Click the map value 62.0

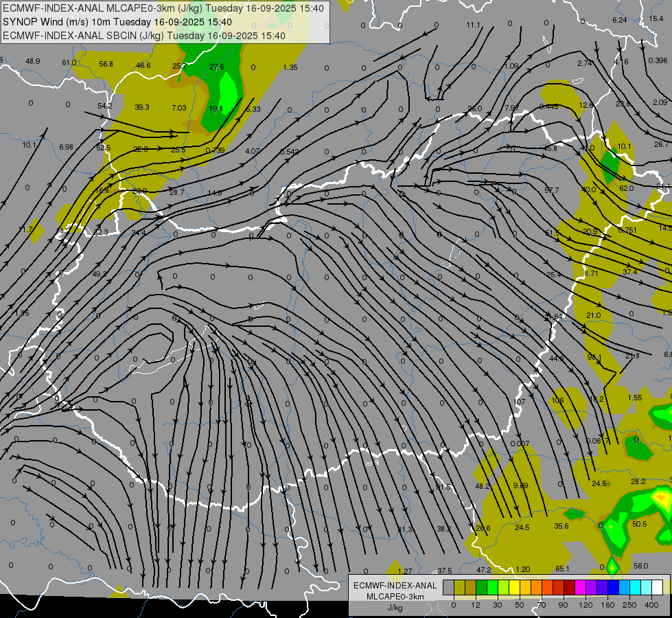[x=626, y=188]
